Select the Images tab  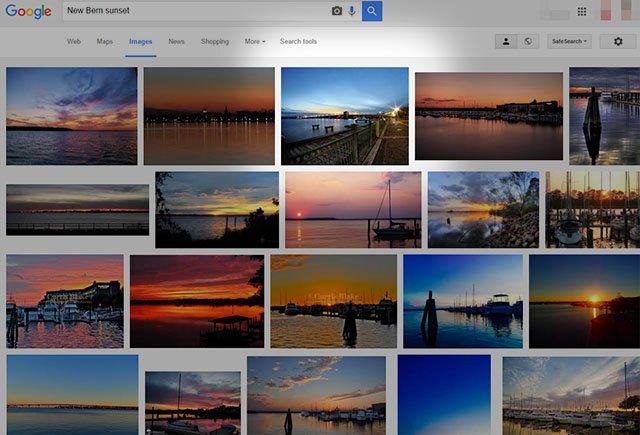pyautogui.click(x=140, y=41)
